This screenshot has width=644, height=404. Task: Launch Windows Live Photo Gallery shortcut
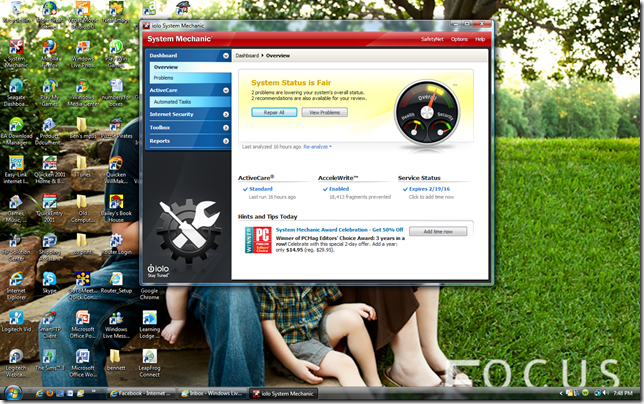(83, 53)
